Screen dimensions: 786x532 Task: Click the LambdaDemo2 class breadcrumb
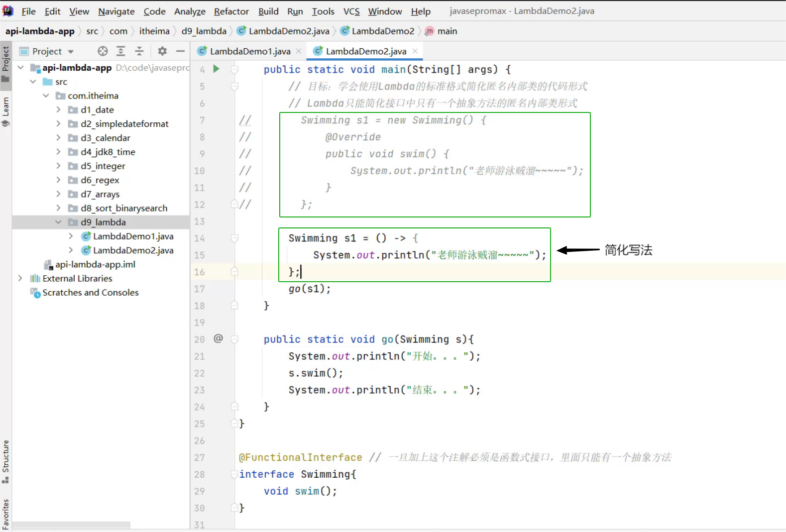coord(378,31)
